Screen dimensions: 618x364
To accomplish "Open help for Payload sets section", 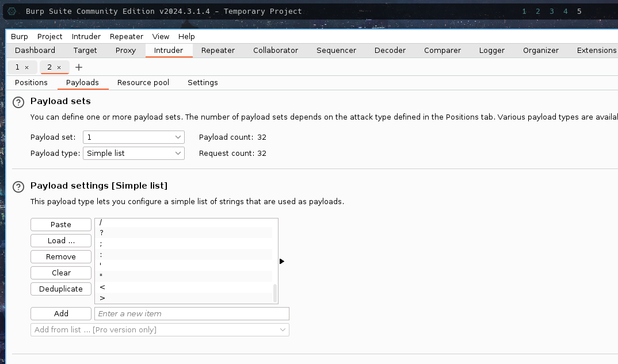I will coord(18,102).
